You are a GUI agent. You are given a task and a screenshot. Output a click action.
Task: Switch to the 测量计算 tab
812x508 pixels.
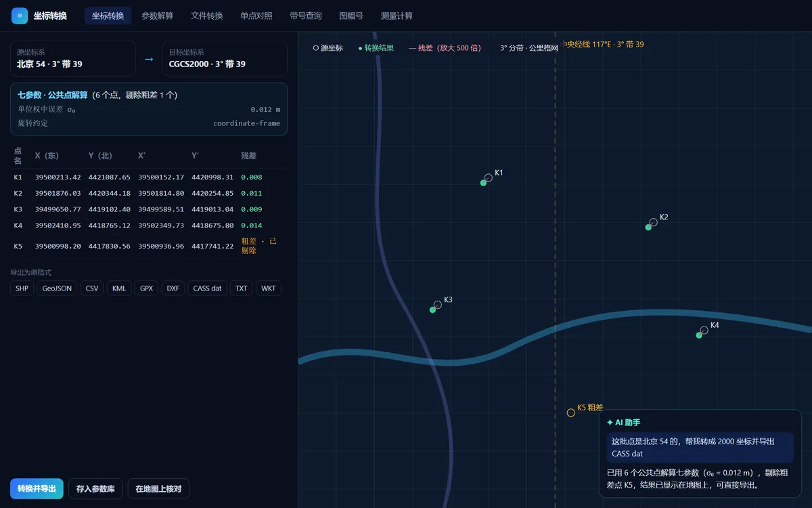397,16
